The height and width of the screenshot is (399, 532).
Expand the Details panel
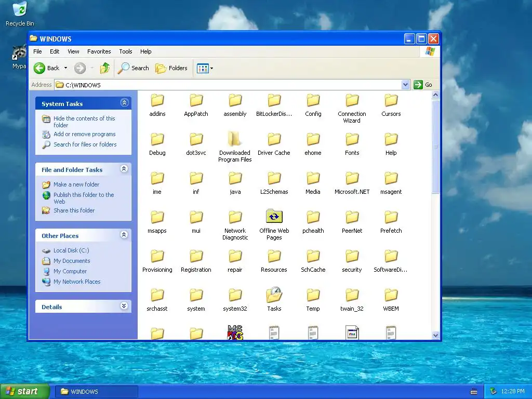(124, 305)
